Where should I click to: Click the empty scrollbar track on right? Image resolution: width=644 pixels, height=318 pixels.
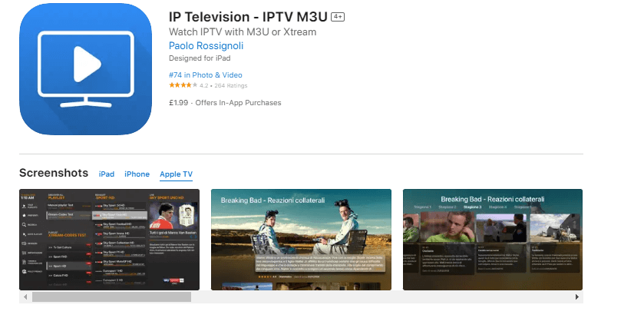coord(381,296)
